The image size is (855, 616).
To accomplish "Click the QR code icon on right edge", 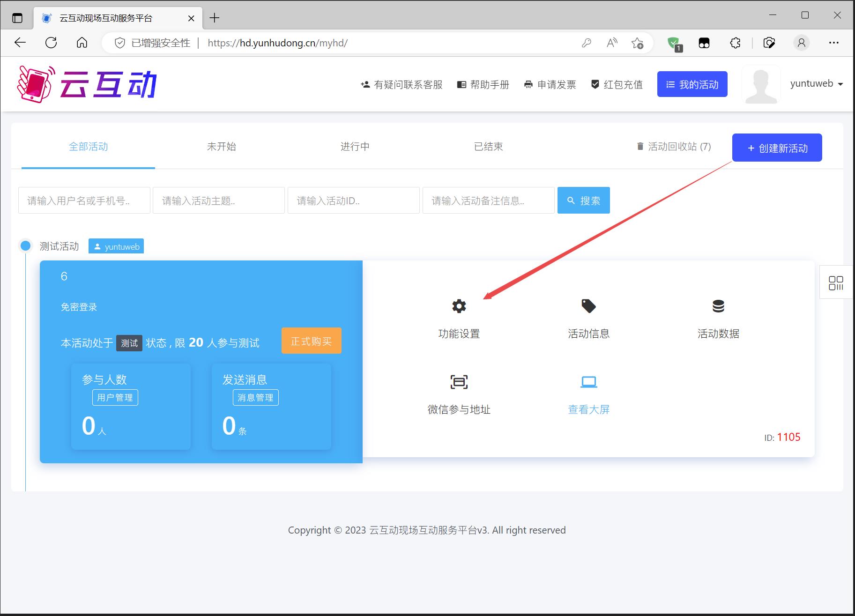I will pyautogui.click(x=836, y=283).
